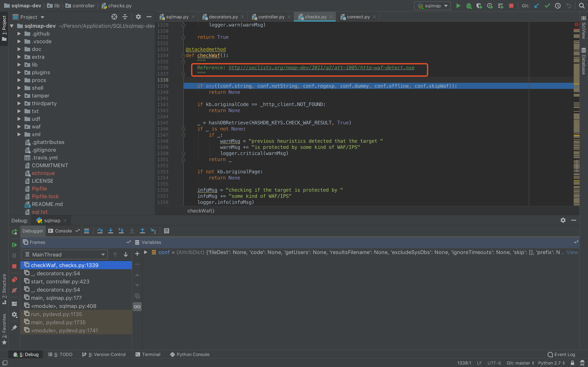Click the Step Out debugger icon
Viewport: 588px width, 367px height.
(142, 231)
